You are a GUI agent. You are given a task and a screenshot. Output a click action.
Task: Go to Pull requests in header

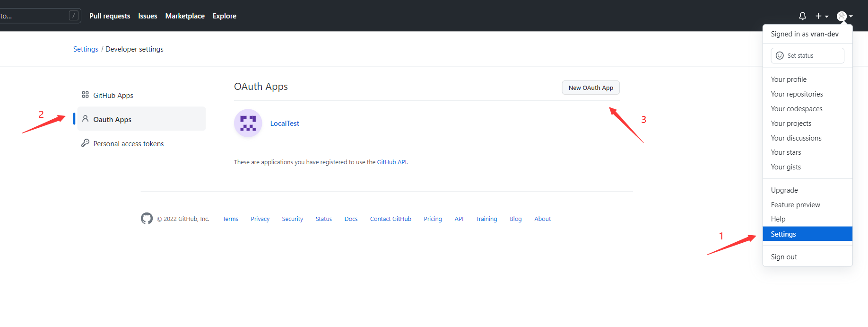tap(110, 16)
